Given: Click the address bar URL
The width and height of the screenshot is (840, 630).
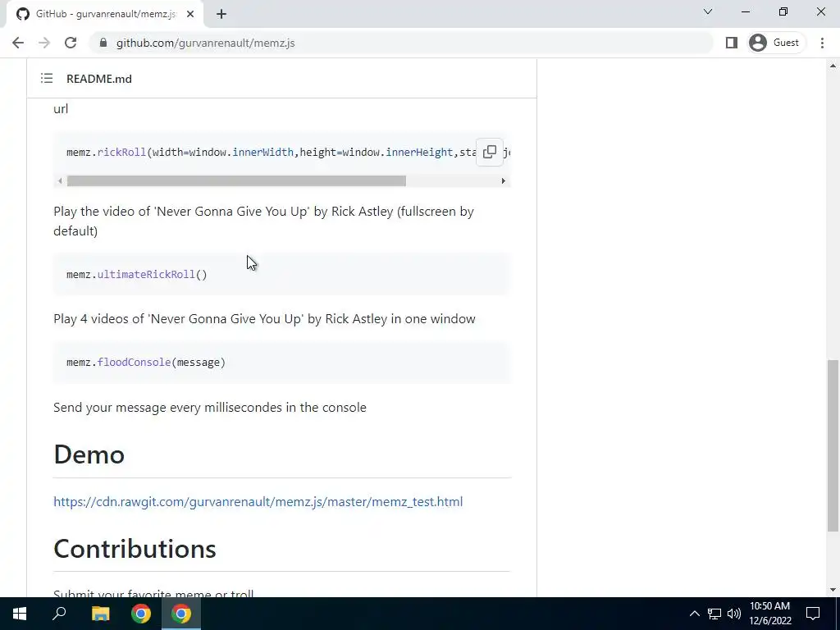Looking at the screenshot, I should (x=206, y=43).
